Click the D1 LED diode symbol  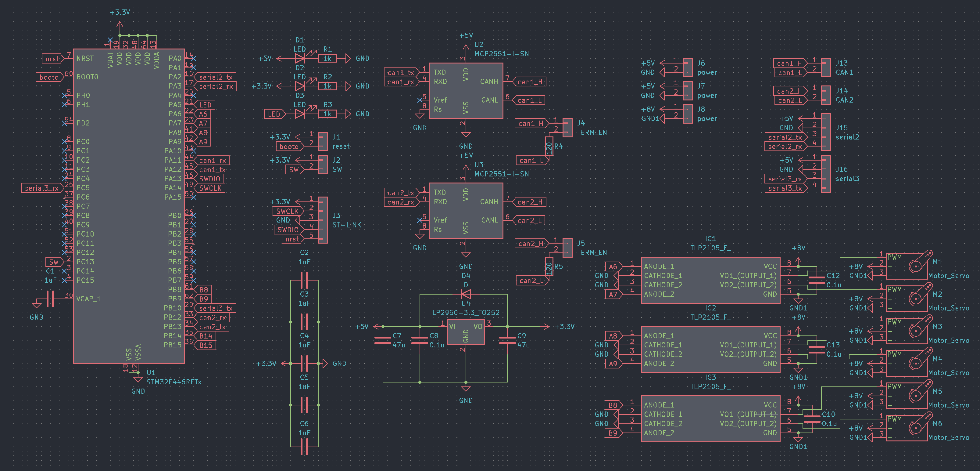(x=300, y=59)
